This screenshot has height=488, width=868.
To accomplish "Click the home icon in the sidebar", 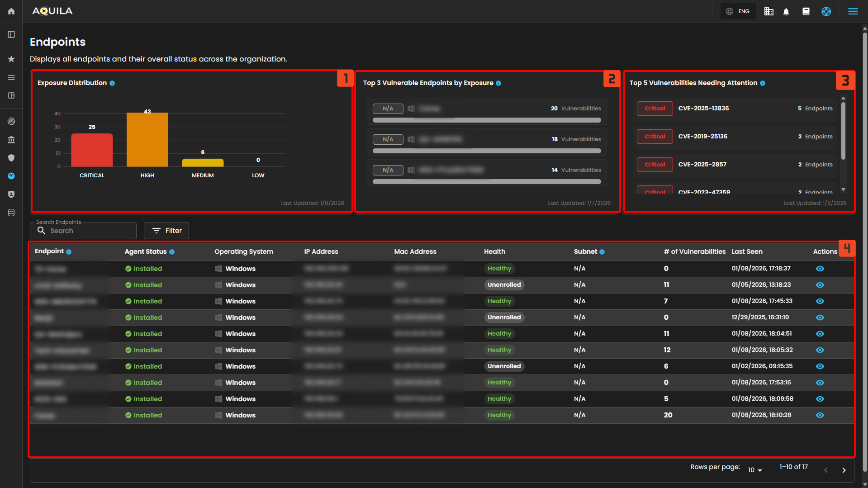I will [11, 11].
